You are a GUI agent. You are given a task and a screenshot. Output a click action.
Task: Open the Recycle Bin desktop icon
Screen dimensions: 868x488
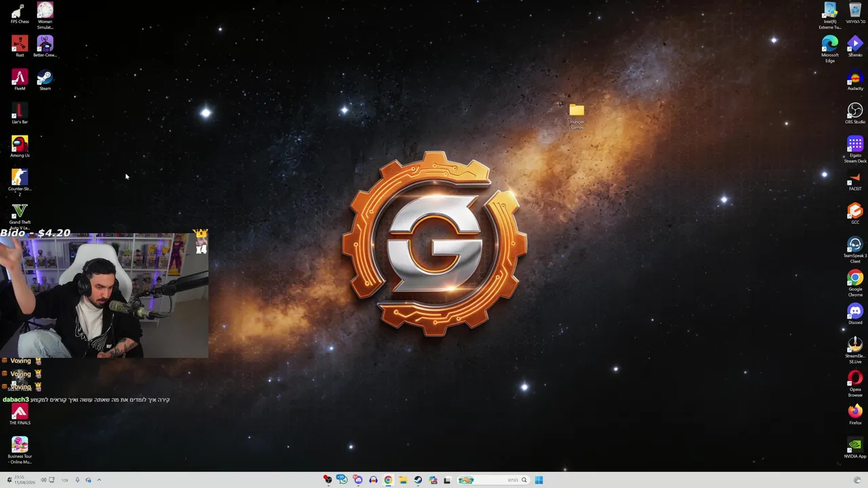855,14
